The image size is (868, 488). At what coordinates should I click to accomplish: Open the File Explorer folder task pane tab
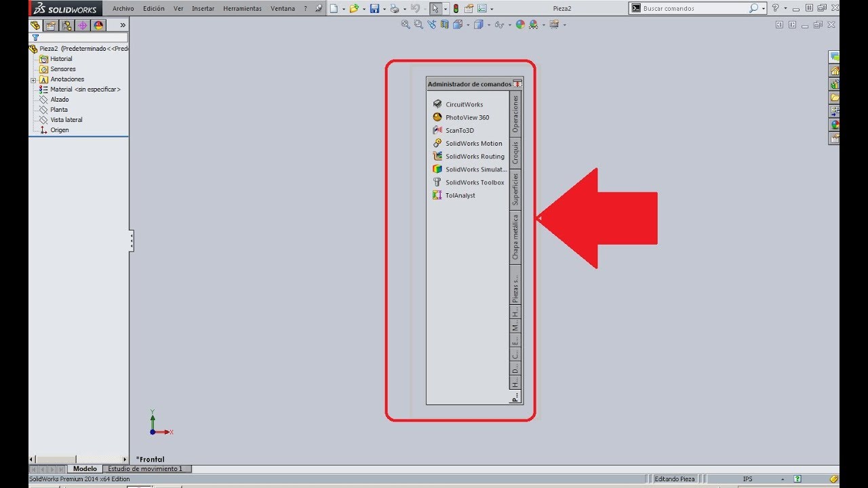[835, 98]
